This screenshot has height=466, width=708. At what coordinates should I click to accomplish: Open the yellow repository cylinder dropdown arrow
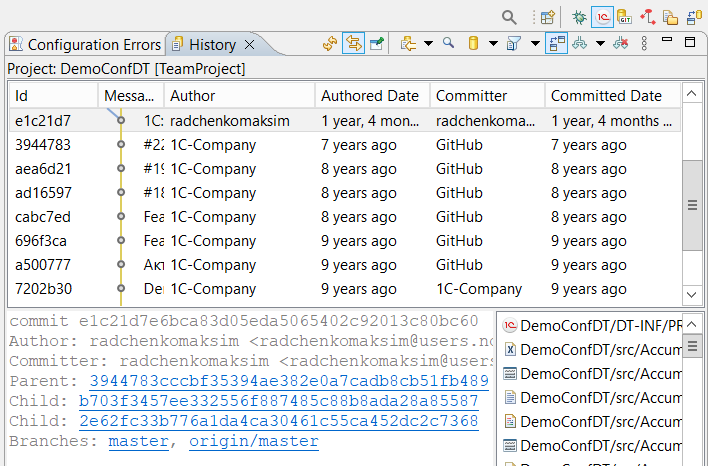pos(491,44)
